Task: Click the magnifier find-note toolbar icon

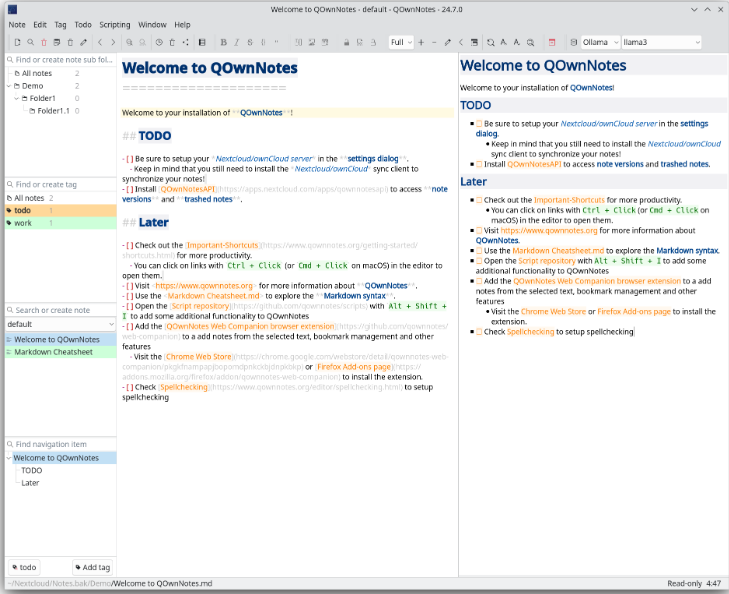Action: pyautogui.click(x=31, y=42)
